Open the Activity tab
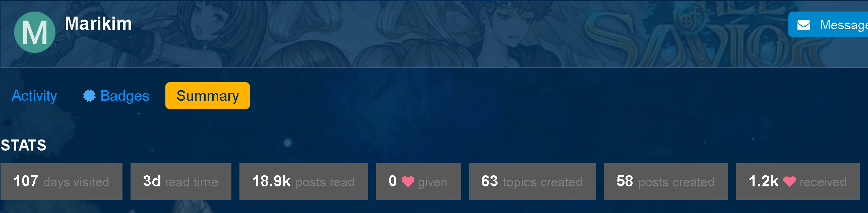868x213 pixels. coord(34,96)
